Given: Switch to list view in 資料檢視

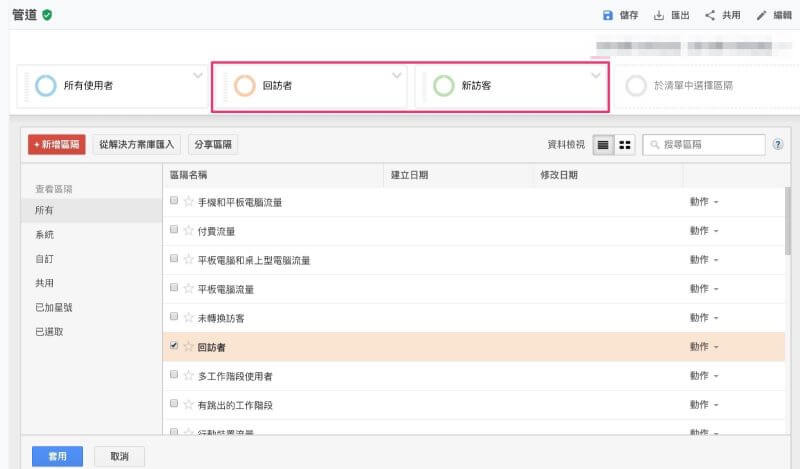Looking at the screenshot, I should click(603, 145).
